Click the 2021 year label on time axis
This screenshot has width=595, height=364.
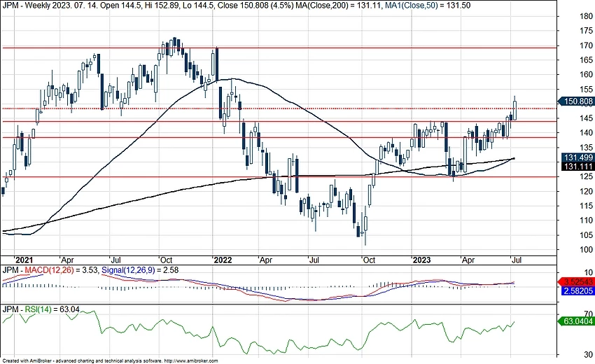click(x=24, y=260)
